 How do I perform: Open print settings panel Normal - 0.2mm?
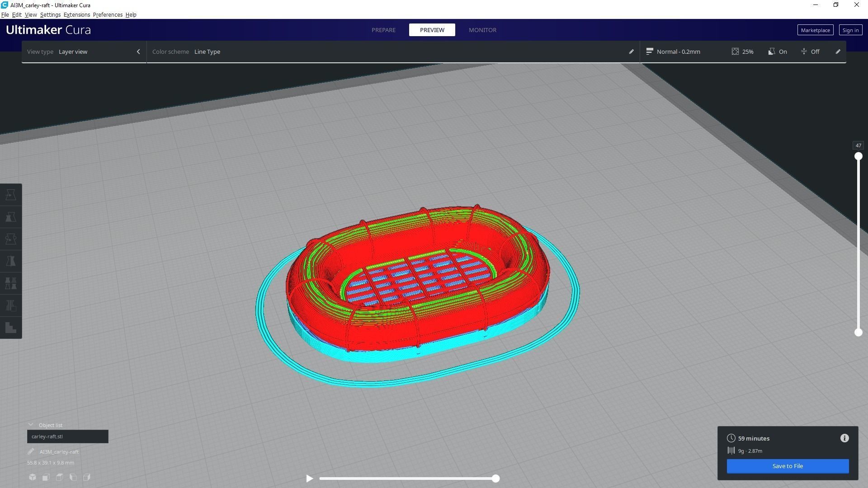tap(678, 52)
